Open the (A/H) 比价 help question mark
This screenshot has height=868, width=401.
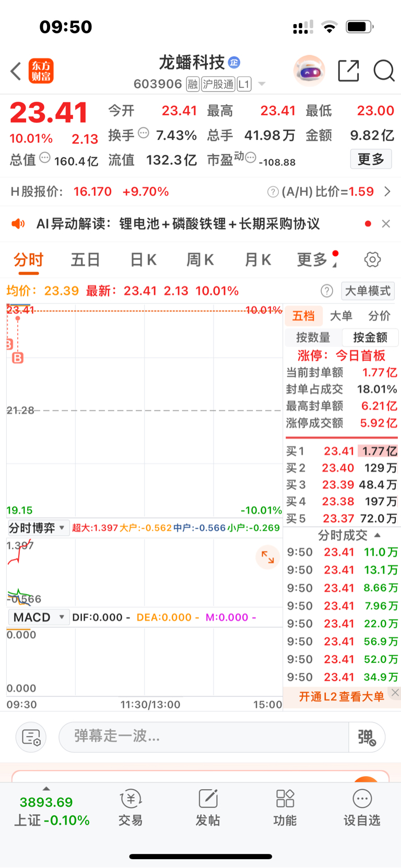(x=273, y=192)
